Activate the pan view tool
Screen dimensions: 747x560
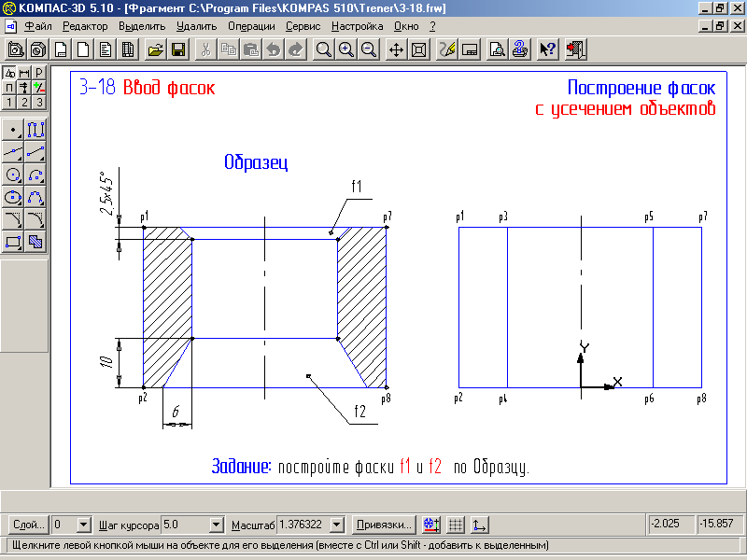pyautogui.click(x=396, y=49)
